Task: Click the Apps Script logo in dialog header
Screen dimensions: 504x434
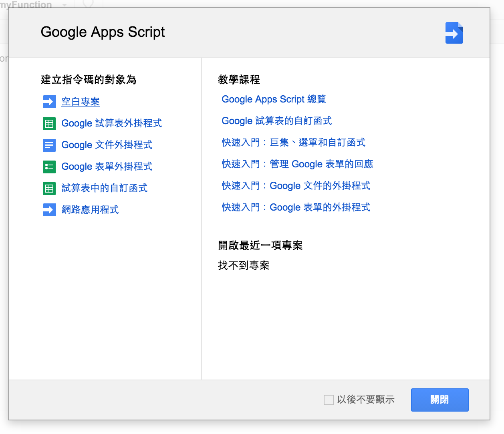Action: (x=454, y=33)
